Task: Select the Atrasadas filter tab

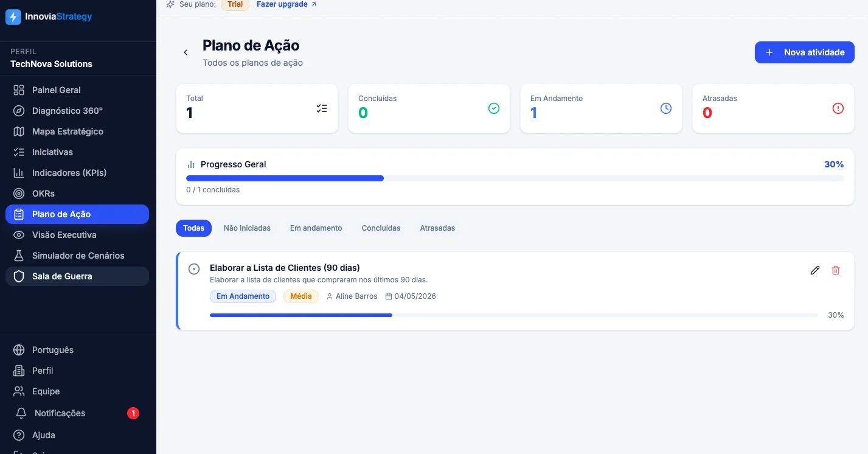Action: tap(437, 228)
